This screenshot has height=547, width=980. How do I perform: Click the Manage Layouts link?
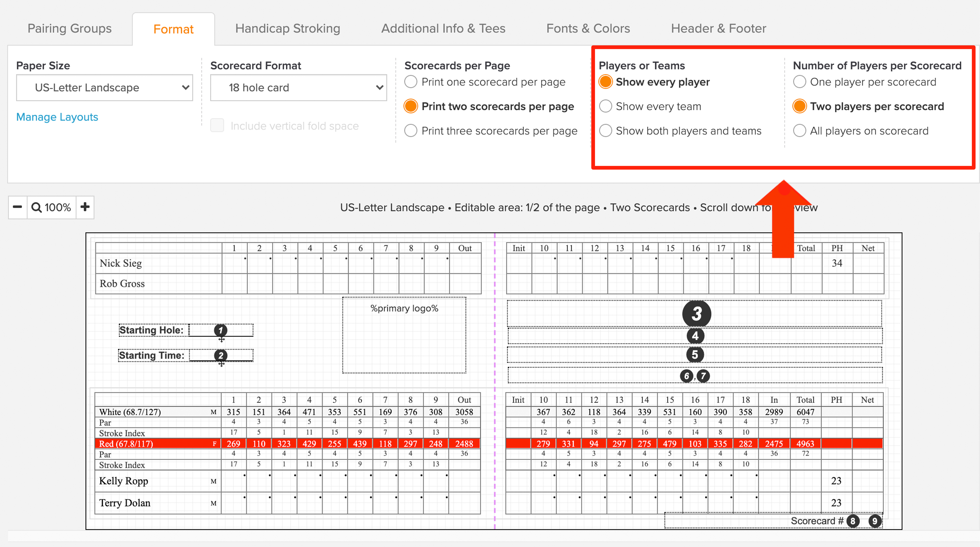(x=57, y=117)
